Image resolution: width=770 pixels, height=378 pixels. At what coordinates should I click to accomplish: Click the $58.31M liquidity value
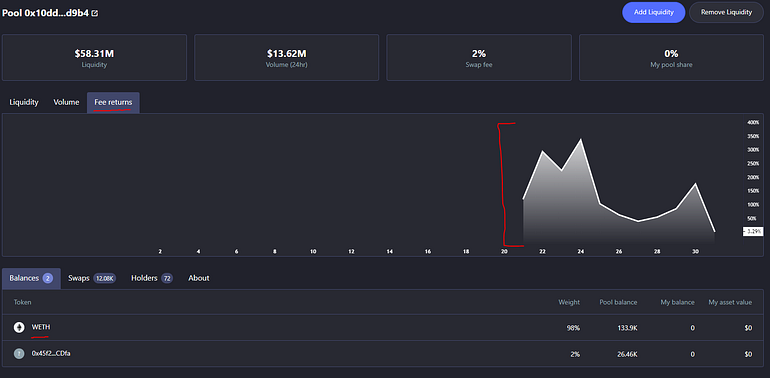94,54
